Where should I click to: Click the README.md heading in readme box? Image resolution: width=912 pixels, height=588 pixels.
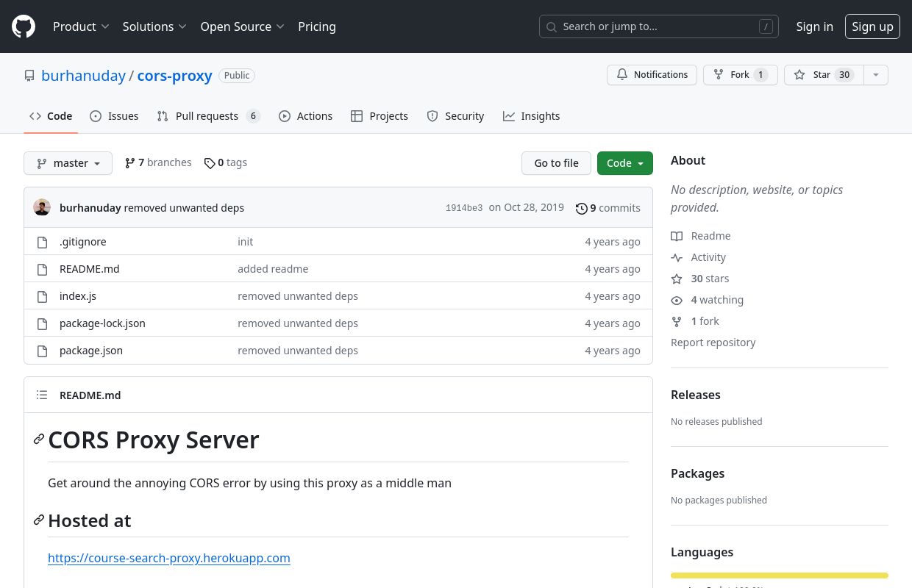[x=90, y=395]
